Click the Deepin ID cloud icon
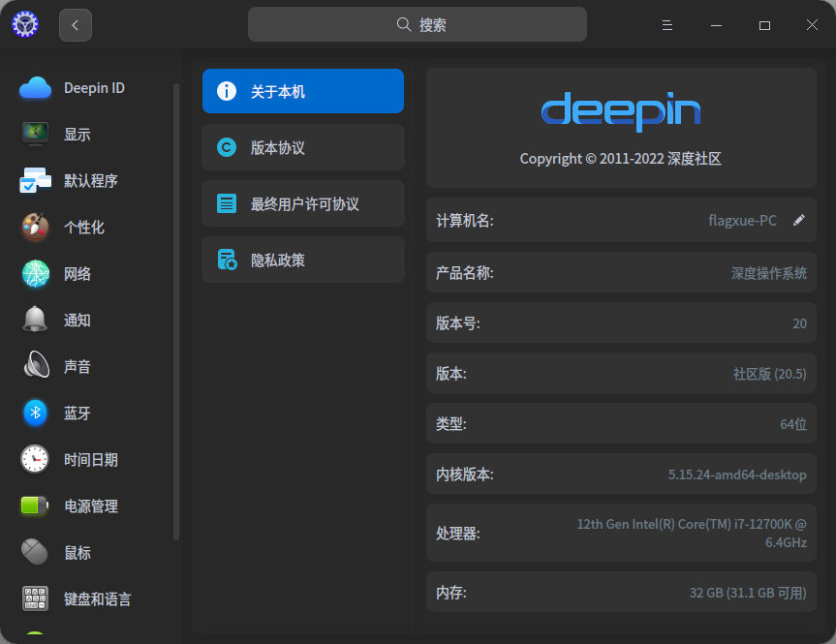The image size is (836, 644). 35,88
